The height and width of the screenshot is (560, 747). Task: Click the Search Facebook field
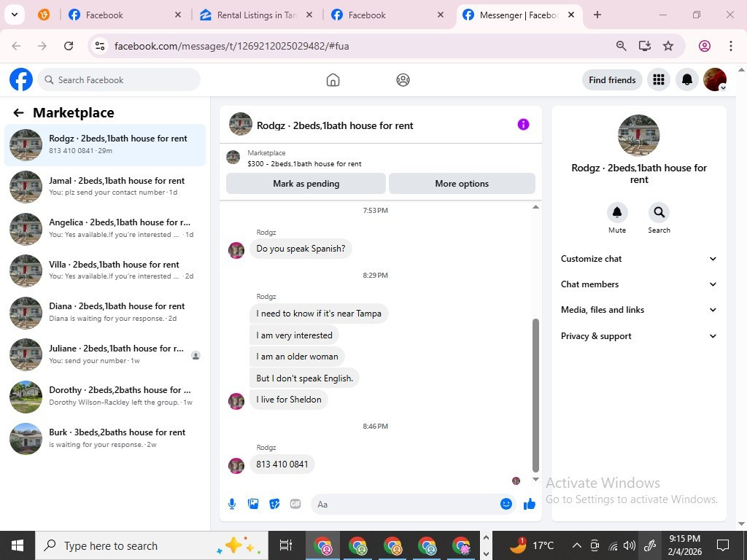pyautogui.click(x=119, y=79)
